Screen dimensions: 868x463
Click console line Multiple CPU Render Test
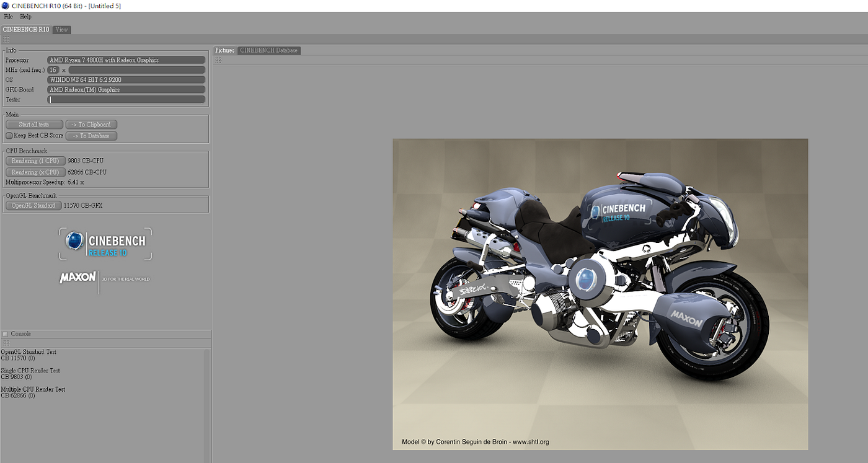(33, 389)
